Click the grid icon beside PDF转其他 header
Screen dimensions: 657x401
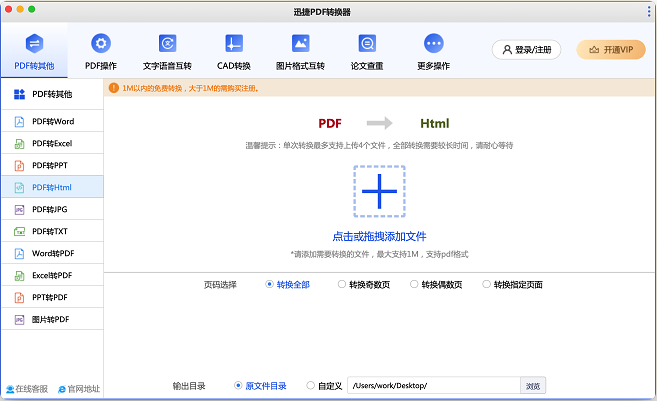[19, 94]
